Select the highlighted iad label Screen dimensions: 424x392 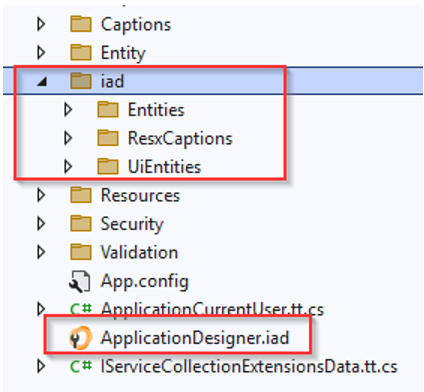pyautogui.click(x=112, y=81)
